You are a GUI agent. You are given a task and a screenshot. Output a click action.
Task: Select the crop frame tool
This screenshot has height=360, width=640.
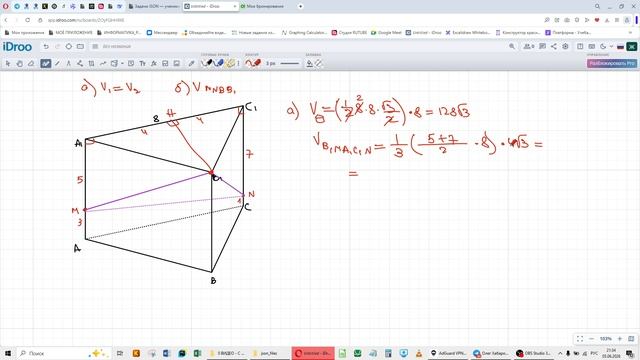(x=91, y=63)
